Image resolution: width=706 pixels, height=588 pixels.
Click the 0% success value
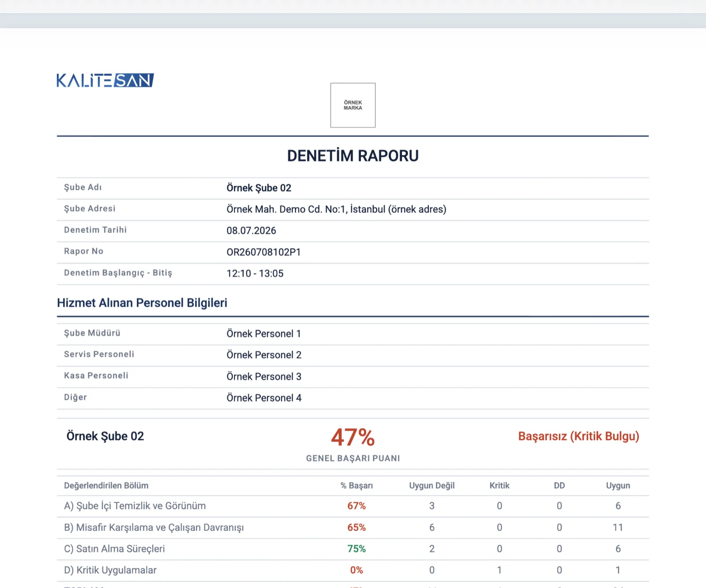[x=357, y=570]
